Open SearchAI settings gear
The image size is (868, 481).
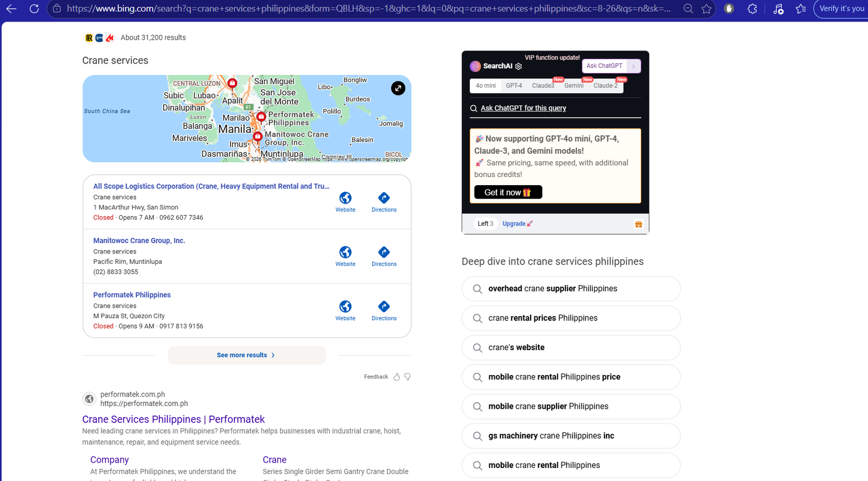point(519,66)
